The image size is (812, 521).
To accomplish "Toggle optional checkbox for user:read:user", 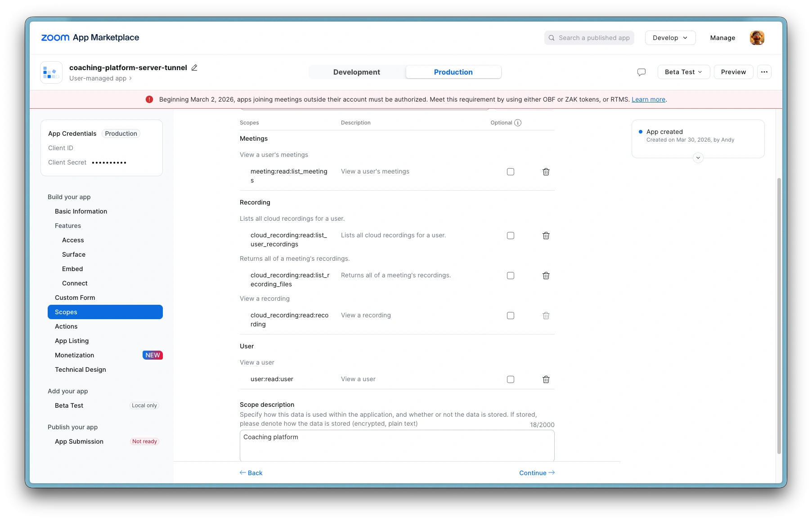I will pos(511,379).
